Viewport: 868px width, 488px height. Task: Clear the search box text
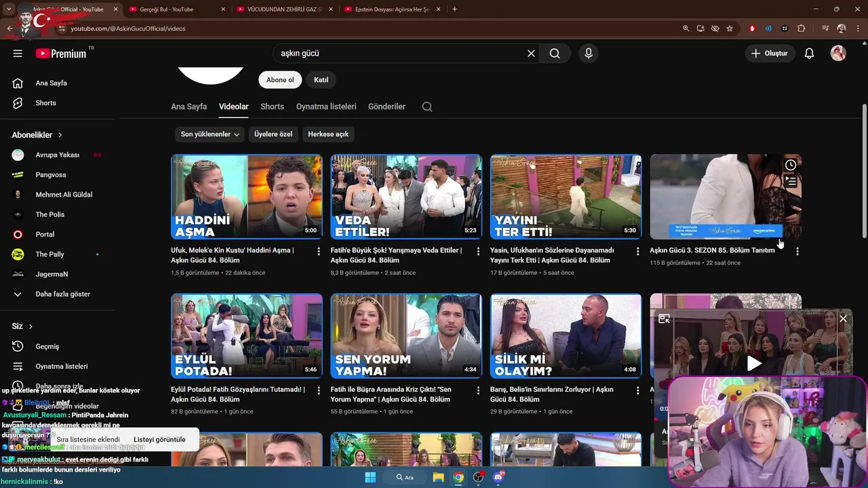pyautogui.click(x=531, y=54)
